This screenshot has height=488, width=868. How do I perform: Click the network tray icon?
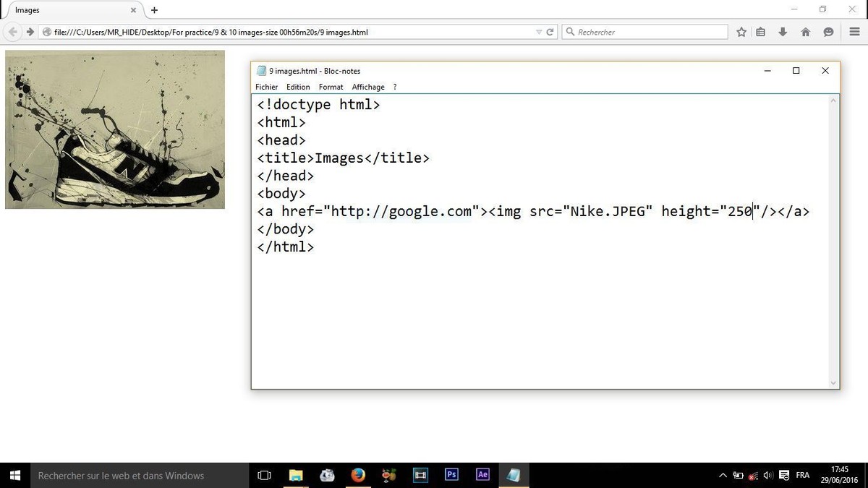(754, 475)
